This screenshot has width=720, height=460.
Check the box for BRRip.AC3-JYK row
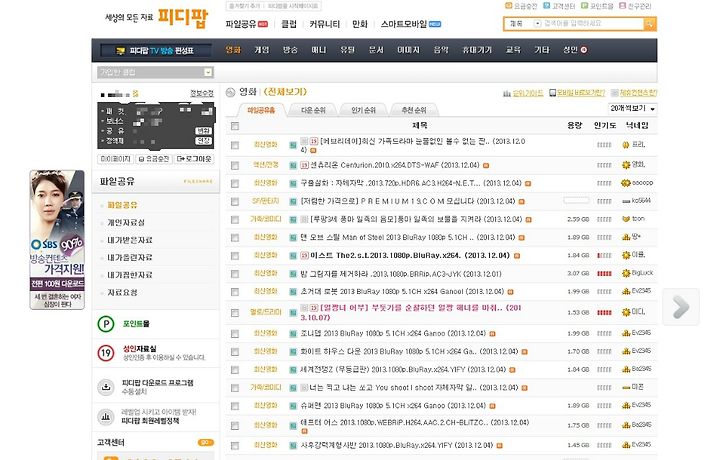(x=235, y=274)
